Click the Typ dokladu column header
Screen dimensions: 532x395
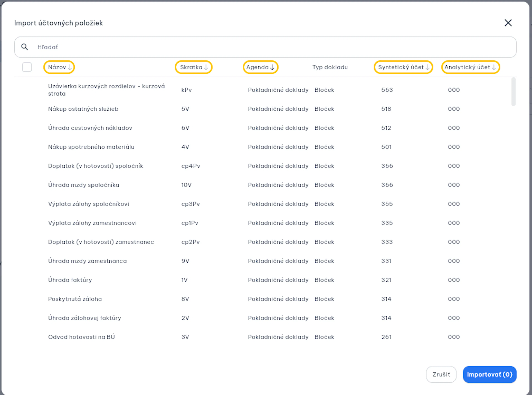(330, 67)
